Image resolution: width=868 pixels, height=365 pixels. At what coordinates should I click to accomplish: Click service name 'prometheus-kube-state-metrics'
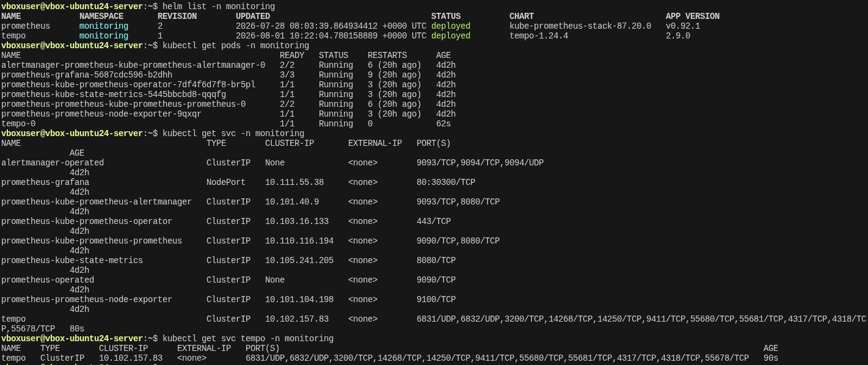tap(72, 261)
